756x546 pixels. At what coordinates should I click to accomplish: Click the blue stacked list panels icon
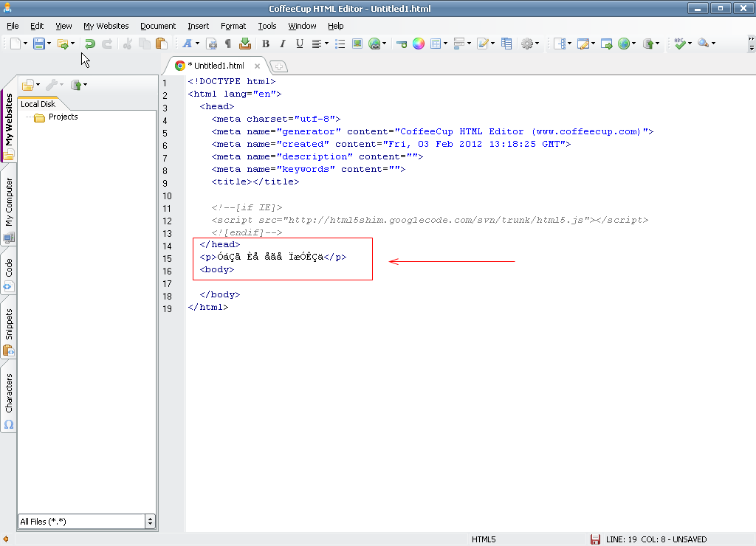pyautogui.click(x=506, y=44)
